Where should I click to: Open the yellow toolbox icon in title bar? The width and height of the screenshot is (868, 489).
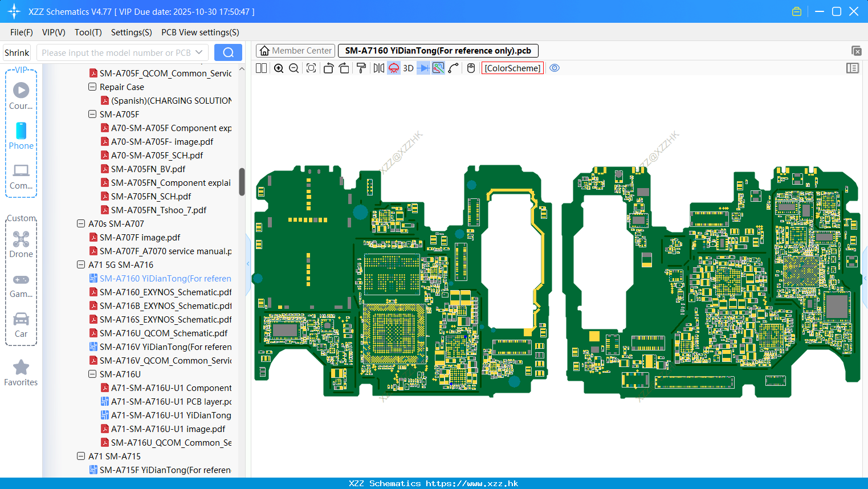tap(797, 11)
